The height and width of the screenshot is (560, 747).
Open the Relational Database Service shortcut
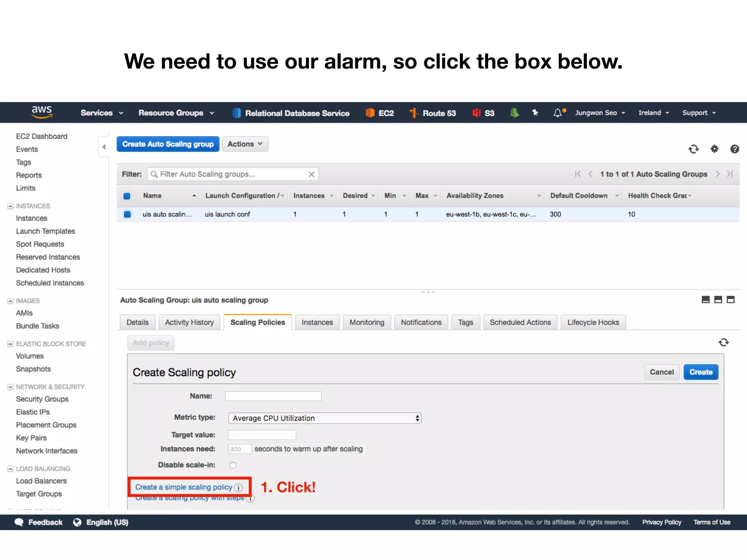(x=291, y=113)
